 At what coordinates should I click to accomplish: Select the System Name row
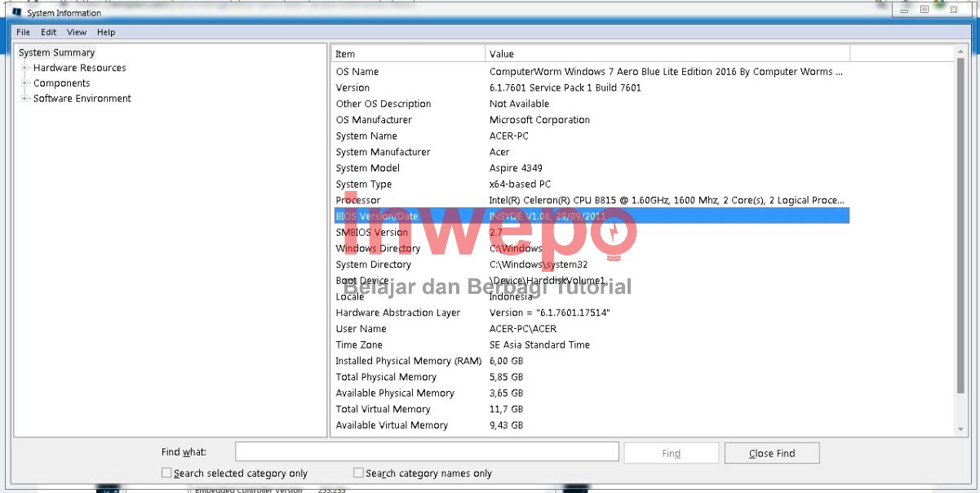pos(591,136)
